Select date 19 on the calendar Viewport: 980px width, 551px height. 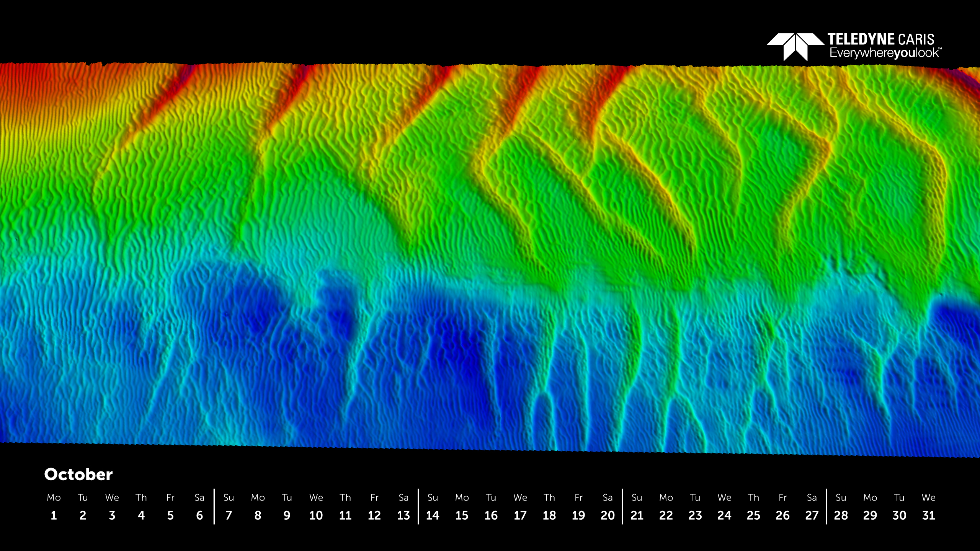coord(578,515)
